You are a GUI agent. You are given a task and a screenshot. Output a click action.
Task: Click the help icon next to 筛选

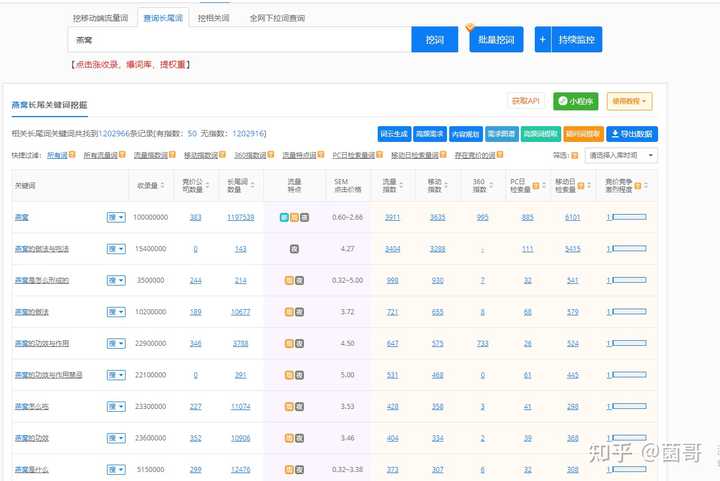click(x=574, y=156)
